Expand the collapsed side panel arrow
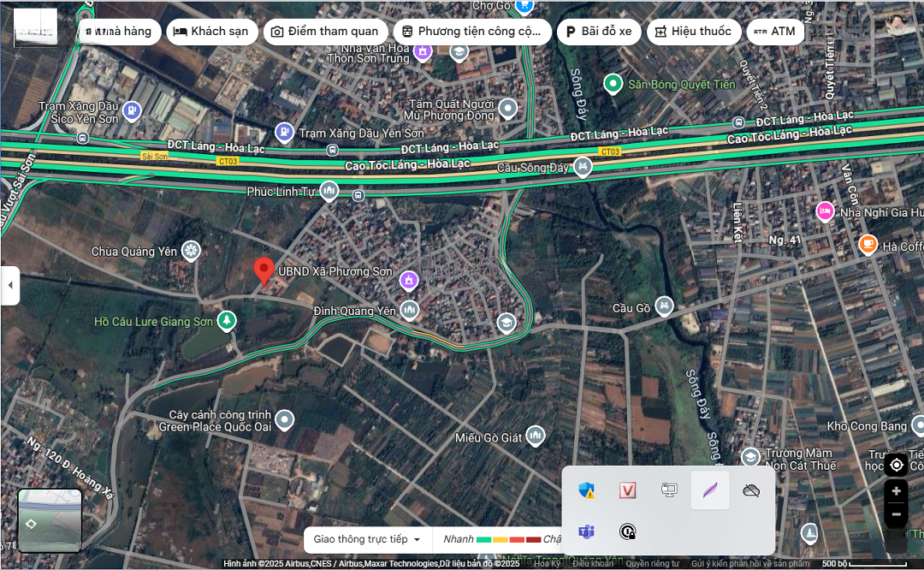This screenshot has height=570, width=924. [10, 285]
